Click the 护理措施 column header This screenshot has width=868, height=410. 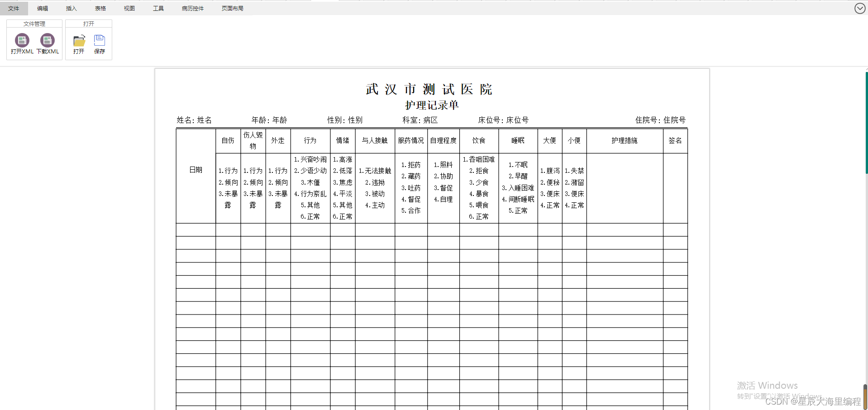(625, 141)
